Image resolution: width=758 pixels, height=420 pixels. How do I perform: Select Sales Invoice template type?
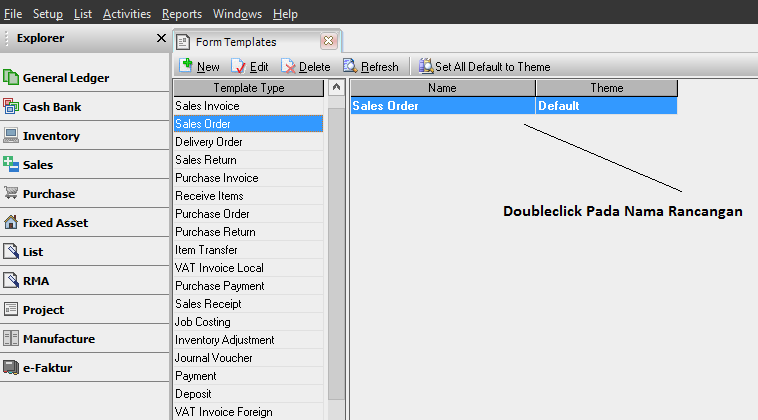[248, 106]
